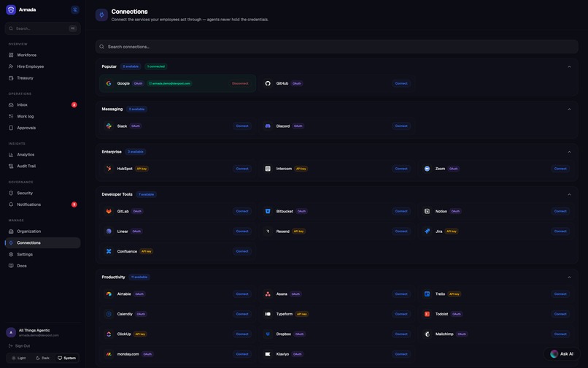Open Docs in the sidebar
Image resolution: width=588 pixels, height=368 pixels.
point(43,266)
